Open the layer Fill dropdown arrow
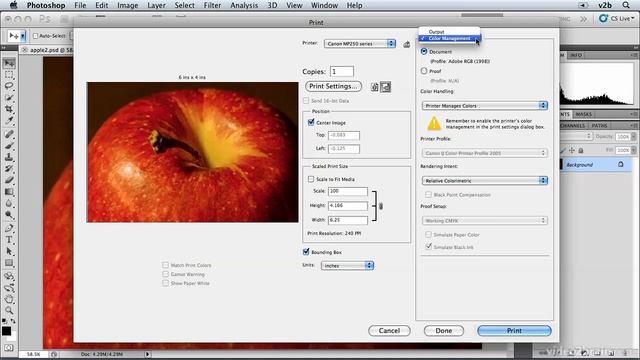Image resolution: width=640 pixels, height=360 pixels. pyautogui.click(x=633, y=150)
